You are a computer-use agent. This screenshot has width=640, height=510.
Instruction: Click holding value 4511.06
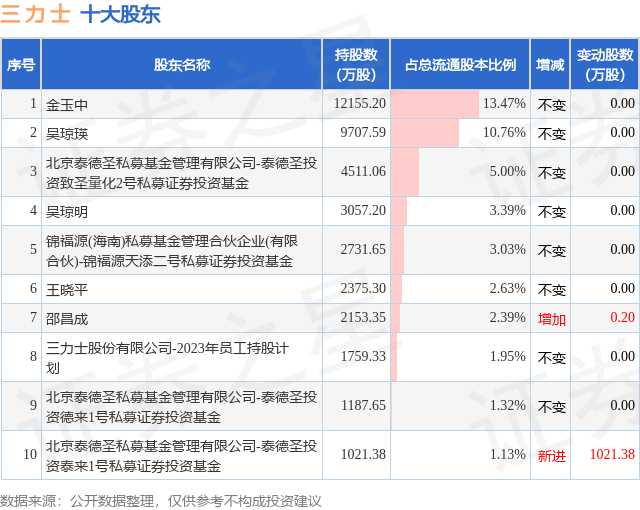(x=363, y=171)
